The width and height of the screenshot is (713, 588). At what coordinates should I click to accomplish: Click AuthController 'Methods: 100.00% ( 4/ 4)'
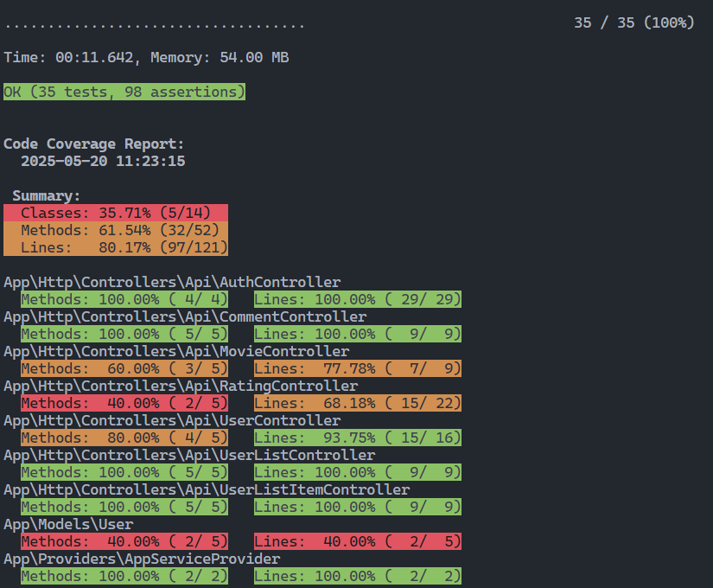tap(124, 299)
